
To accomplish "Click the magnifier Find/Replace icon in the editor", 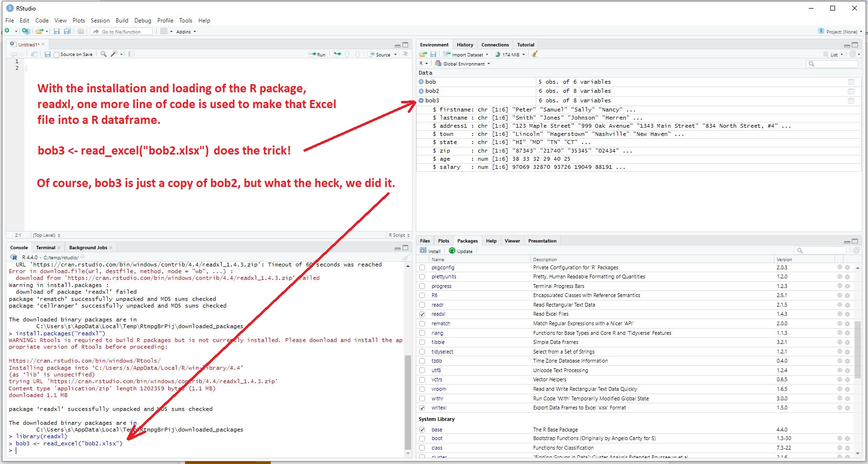I will (103, 54).
